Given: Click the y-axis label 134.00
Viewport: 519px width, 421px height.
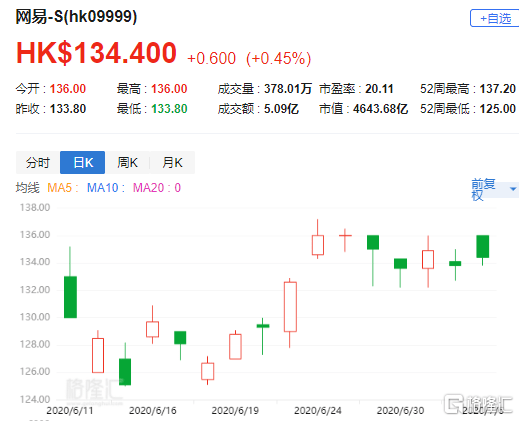Looking at the screenshot, I should [x=35, y=262].
